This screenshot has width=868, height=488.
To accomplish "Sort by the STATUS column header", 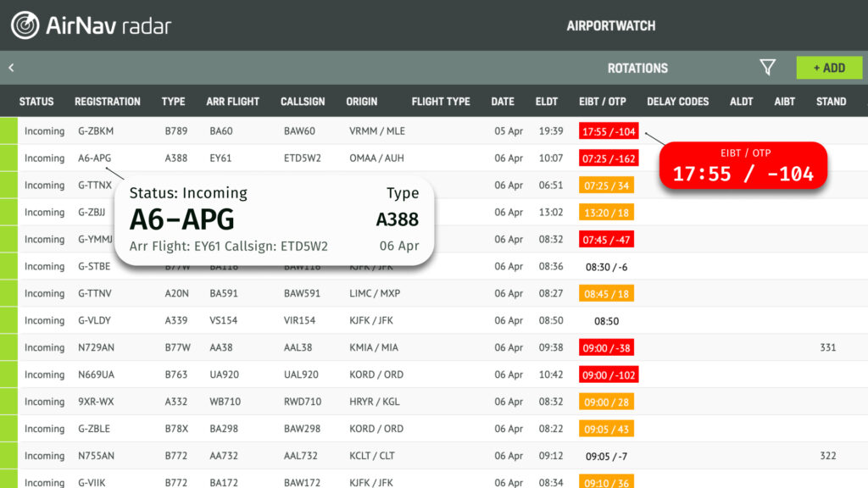I will (x=36, y=102).
